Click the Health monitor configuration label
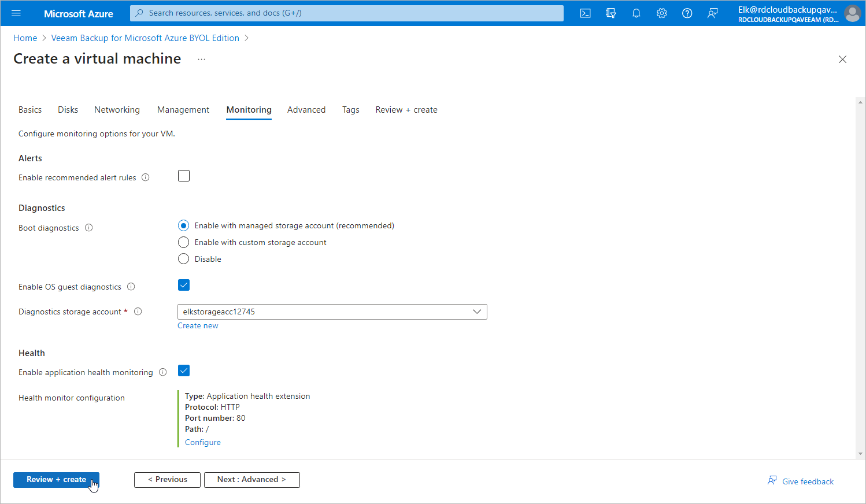The image size is (866, 504). point(72,398)
